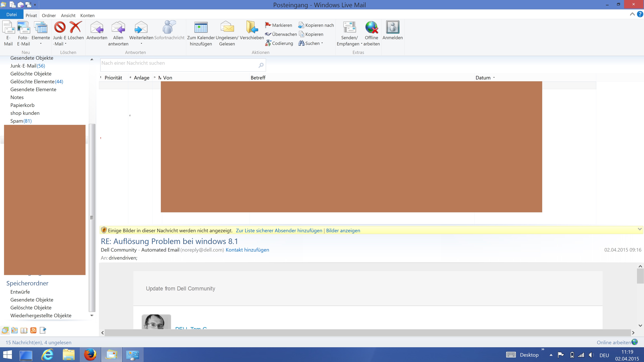644x362 pixels.
Task: Open the Elemente new items button
Action: tap(41, 34)
